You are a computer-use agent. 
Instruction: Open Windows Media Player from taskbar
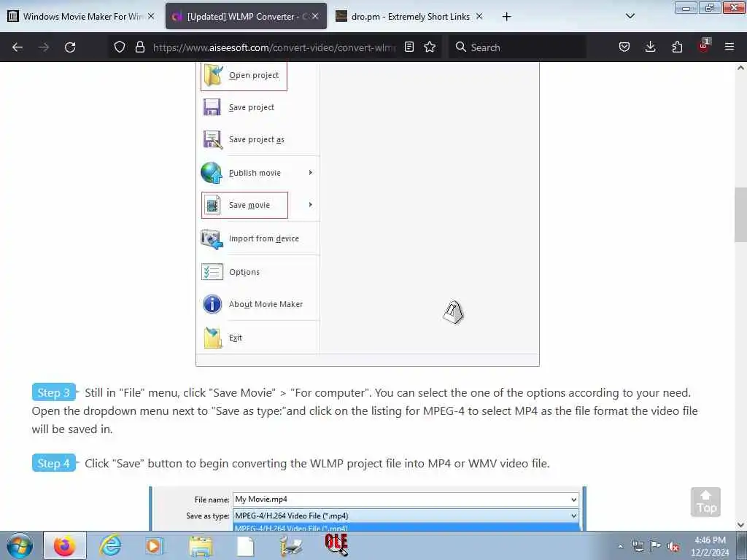point(153,545)
